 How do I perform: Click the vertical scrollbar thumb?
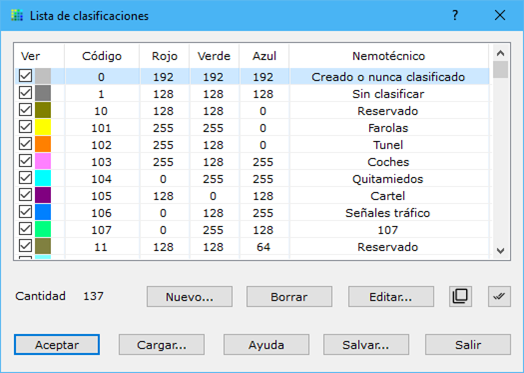click(x=500, y=70)
